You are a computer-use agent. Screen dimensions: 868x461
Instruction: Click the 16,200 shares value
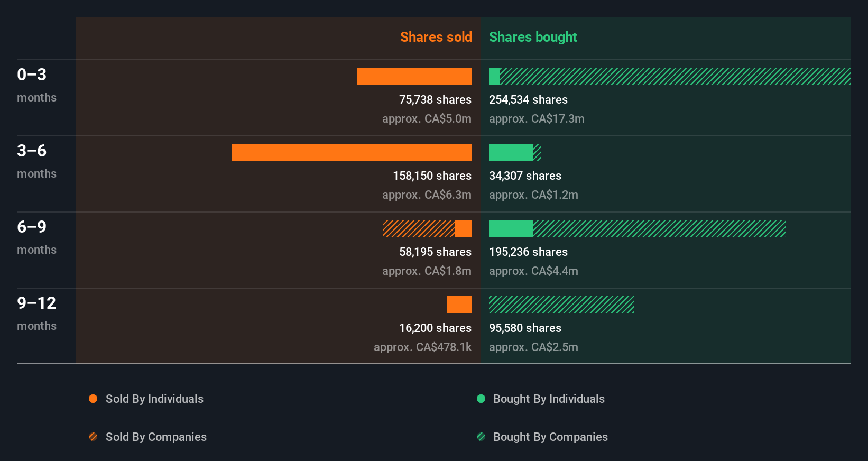(435, 328)
